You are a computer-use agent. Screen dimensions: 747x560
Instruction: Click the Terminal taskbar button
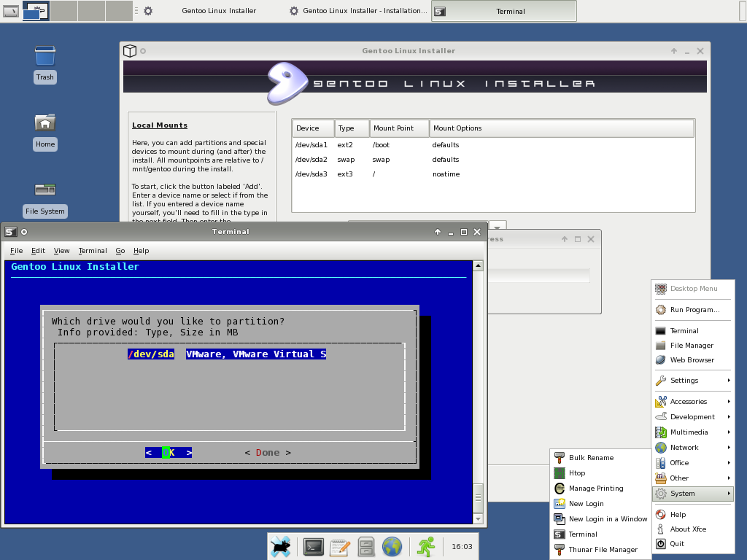(x=504, y=11)
